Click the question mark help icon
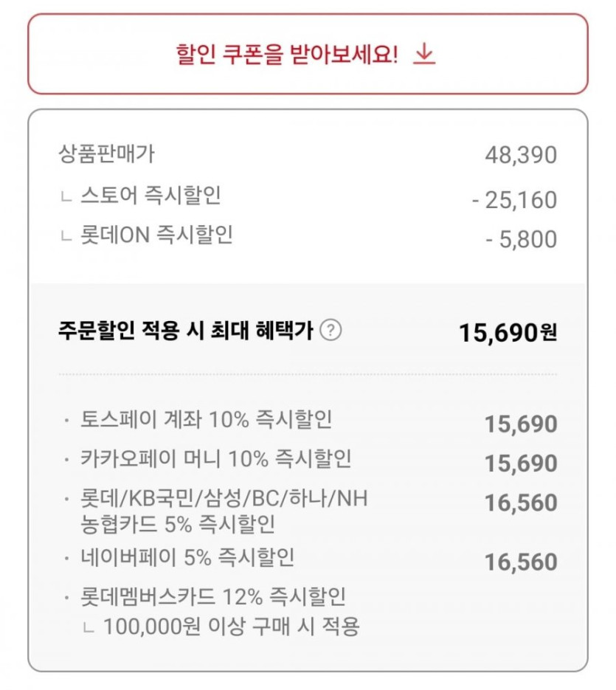The width and height of the screenshot is (616, 690). click(332, 331)
